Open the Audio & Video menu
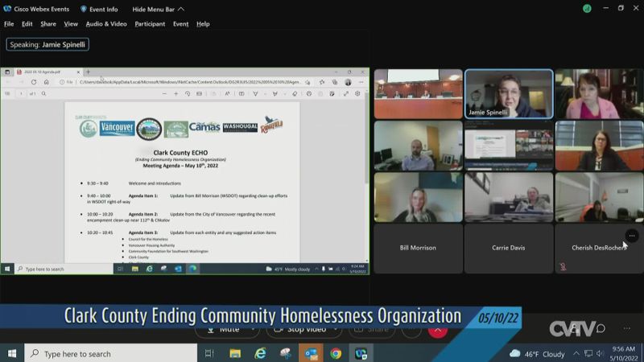644x362 pixels. (106, 24)
